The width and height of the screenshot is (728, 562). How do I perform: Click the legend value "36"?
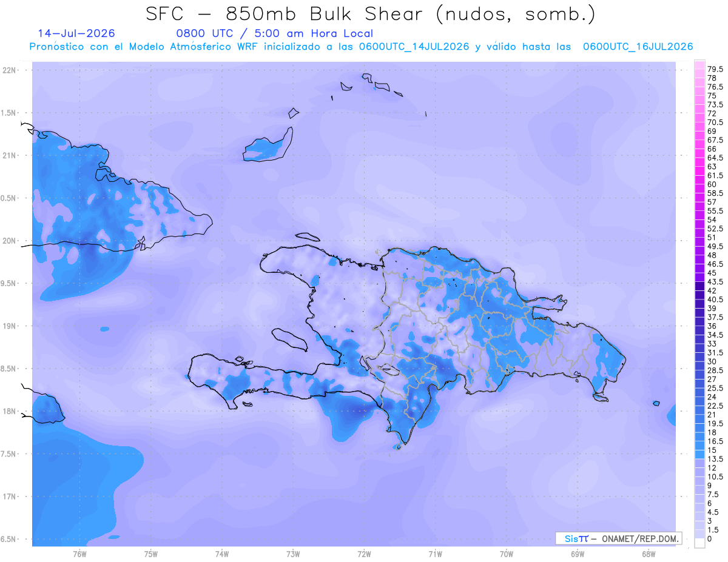coord(712,326)
